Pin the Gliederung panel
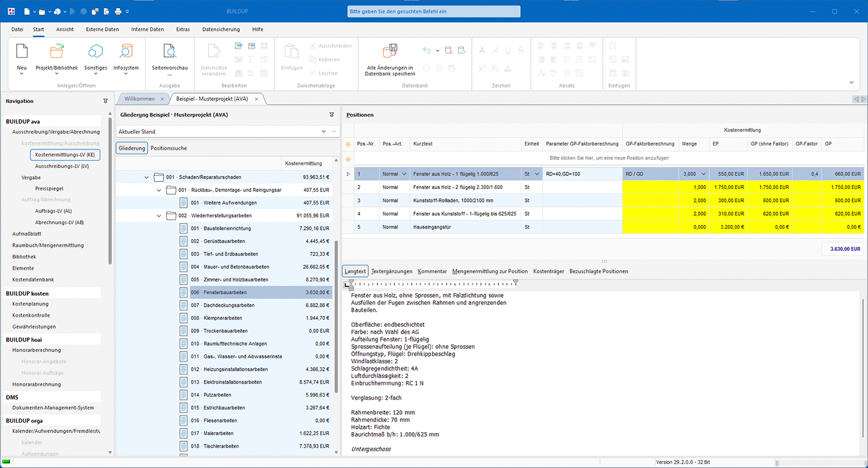The image size is (868, 468). [331, 115]
